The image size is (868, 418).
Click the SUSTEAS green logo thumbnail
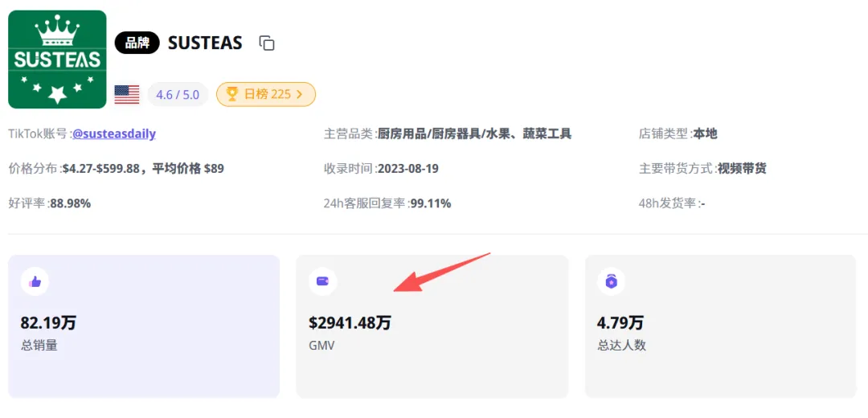point(57,59)
